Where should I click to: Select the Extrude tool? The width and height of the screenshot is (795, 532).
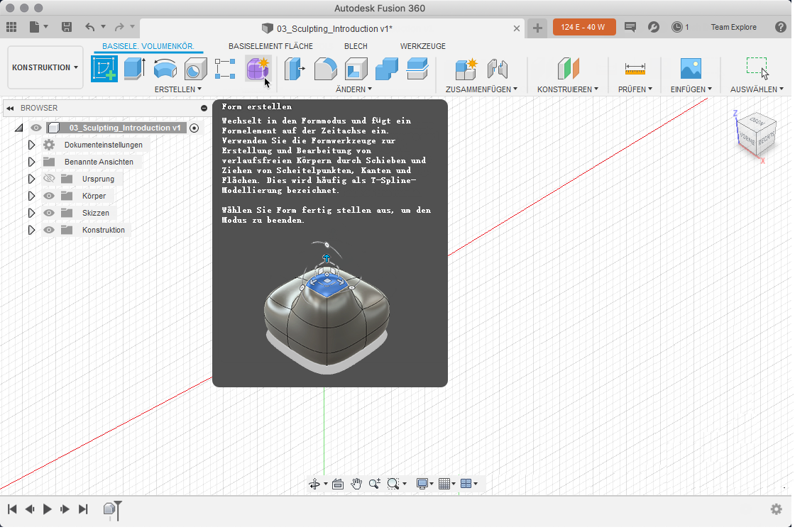point(135,69)
